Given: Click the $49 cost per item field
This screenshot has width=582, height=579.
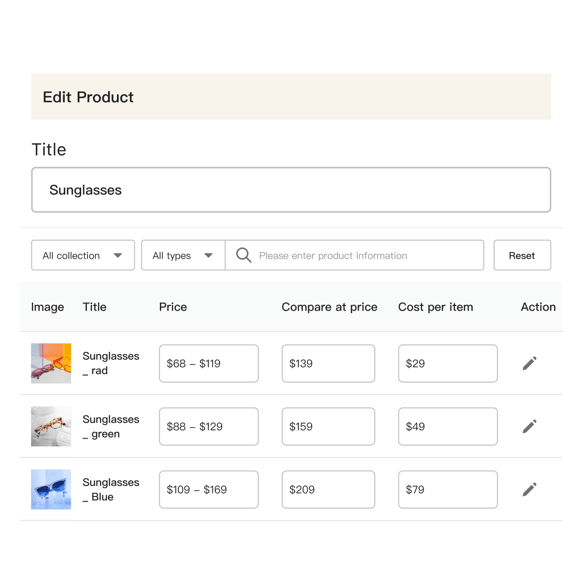Looking at the screenshot, I should click(448, 426).
